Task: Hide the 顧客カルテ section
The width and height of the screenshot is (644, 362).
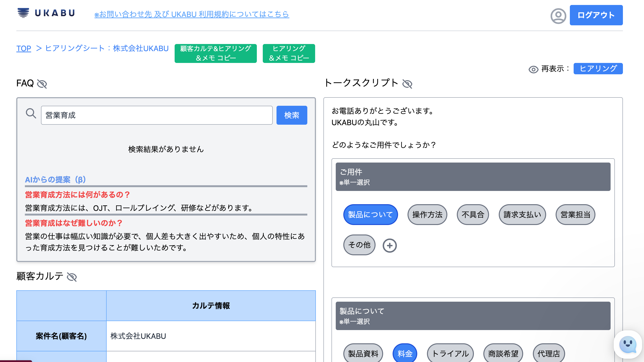Action: pyautogui.click(x=72, y=277)
